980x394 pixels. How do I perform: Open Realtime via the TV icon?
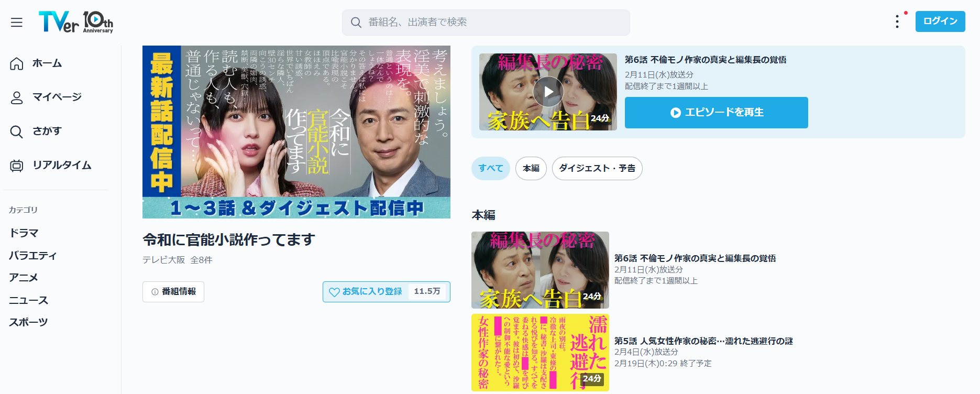click(x=17, y=166)
